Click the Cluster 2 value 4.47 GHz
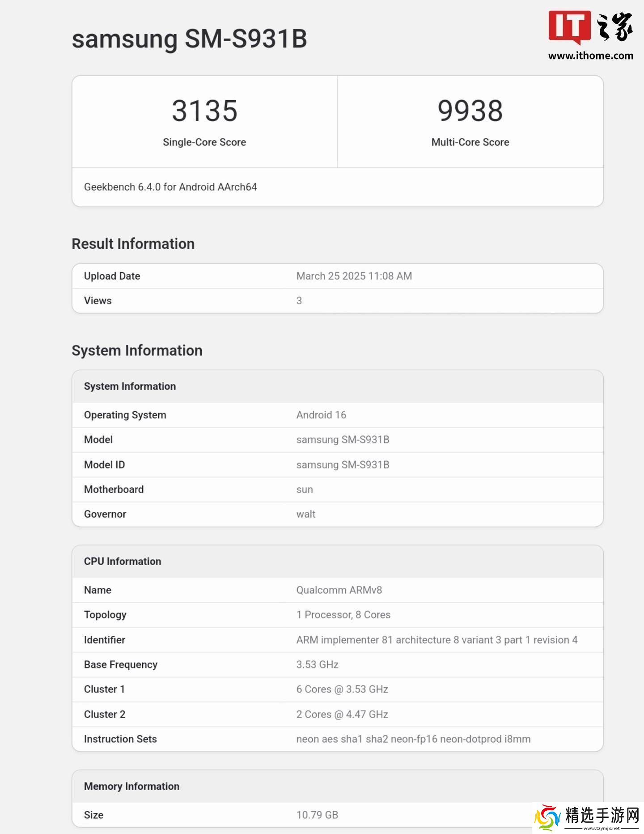The height and width of the screenshot is (834, 644). [x=342, y=714]
